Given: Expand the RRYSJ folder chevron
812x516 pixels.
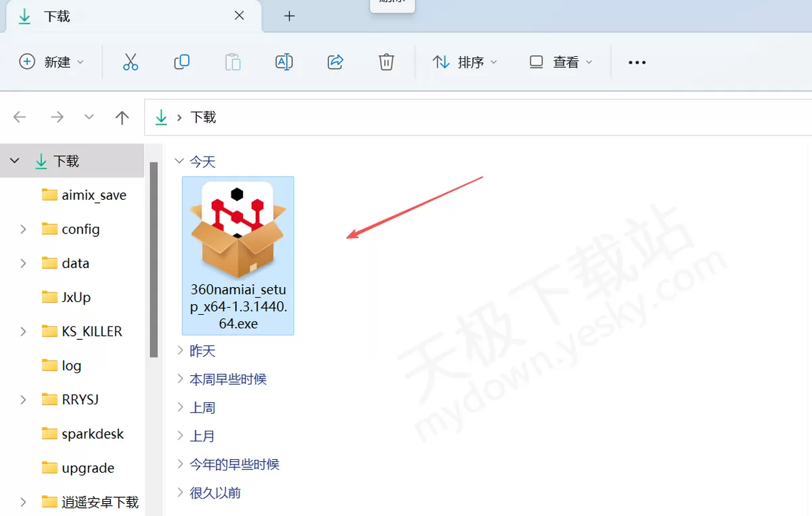Looking at the screenshot, I should coord(23,400).
